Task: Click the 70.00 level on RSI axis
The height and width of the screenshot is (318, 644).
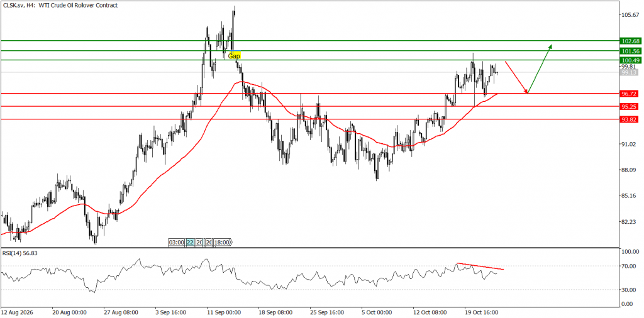Action: [x=629, y=266]
